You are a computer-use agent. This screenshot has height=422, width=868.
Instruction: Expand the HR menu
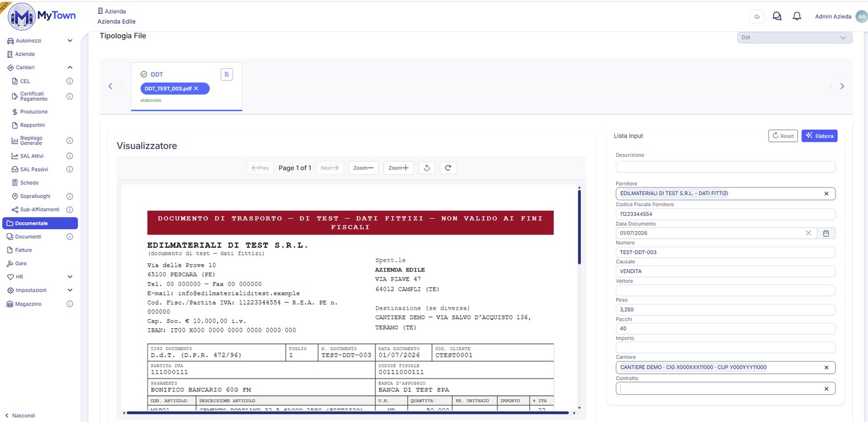(x=70, y=277)
